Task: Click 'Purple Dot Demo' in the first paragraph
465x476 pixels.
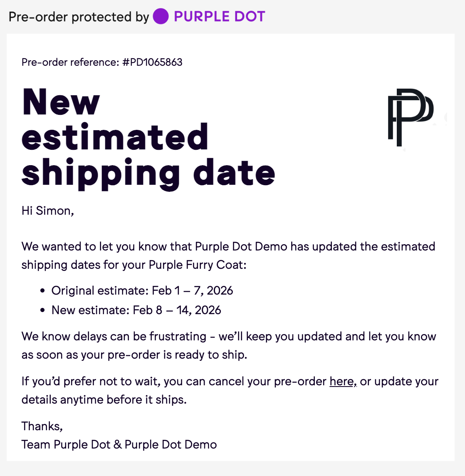Action: tap(241, 247)
